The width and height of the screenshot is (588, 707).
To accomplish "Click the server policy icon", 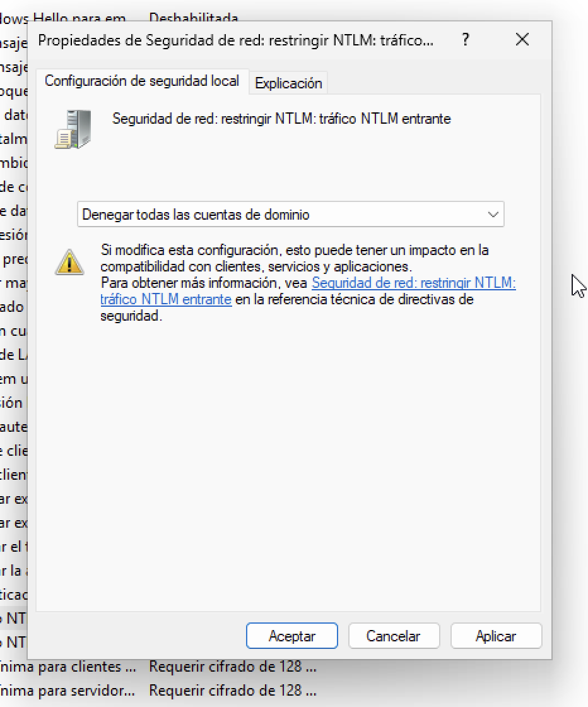I will [73, 129].
